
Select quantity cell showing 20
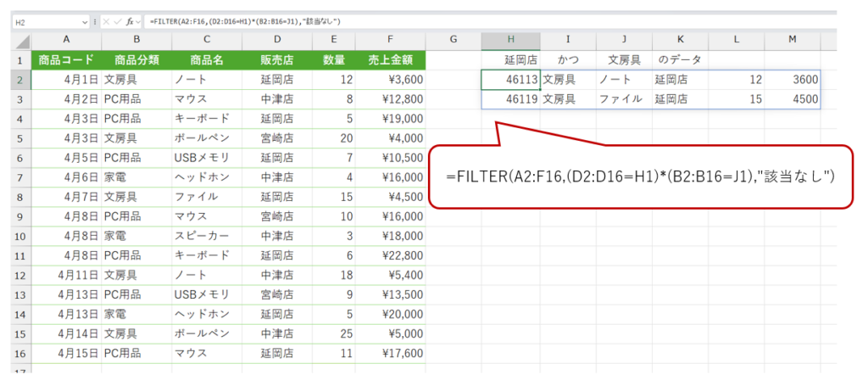click(334, 138)
